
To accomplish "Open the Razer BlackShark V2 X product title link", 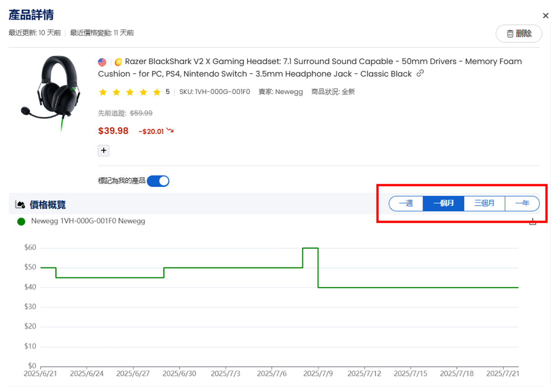I will coord(310,68).
